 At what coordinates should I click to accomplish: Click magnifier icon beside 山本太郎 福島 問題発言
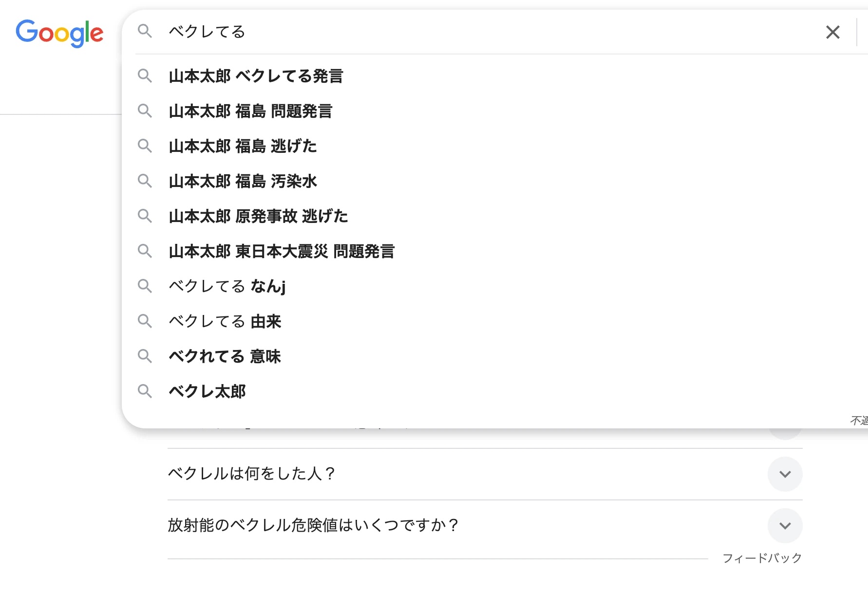(x=145, y=111)
